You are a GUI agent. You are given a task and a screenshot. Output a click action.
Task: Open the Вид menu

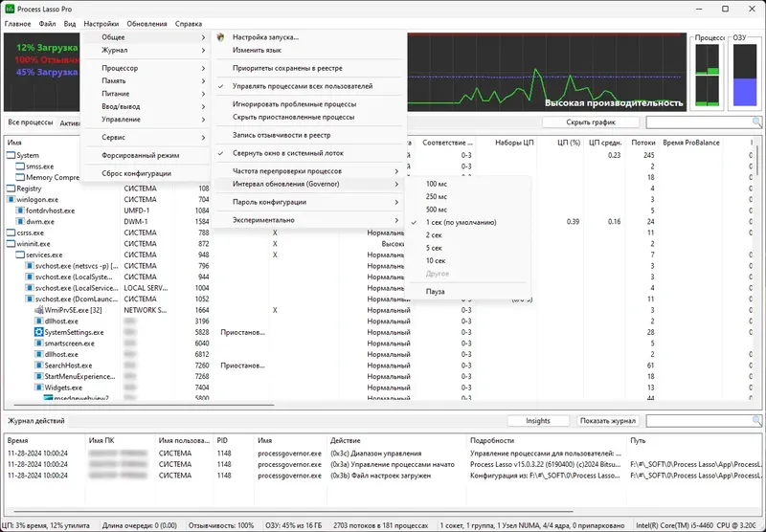click(x=70, y=23)
